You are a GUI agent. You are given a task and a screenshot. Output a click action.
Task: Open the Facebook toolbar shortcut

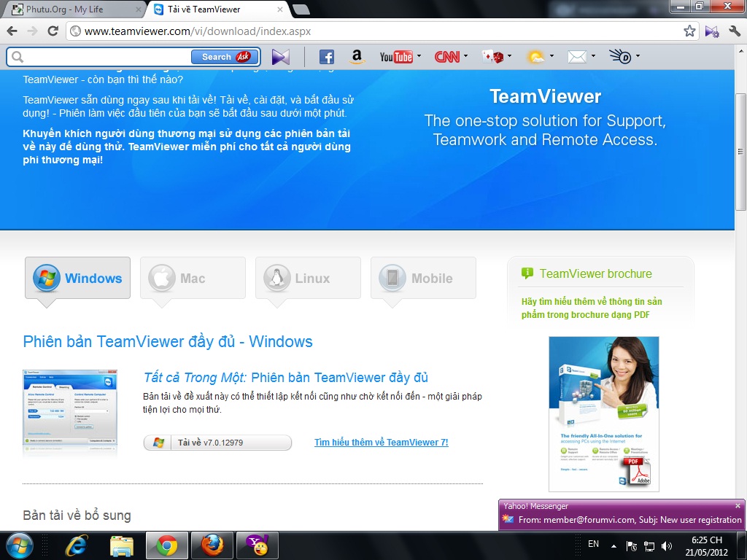click(326, 57)
